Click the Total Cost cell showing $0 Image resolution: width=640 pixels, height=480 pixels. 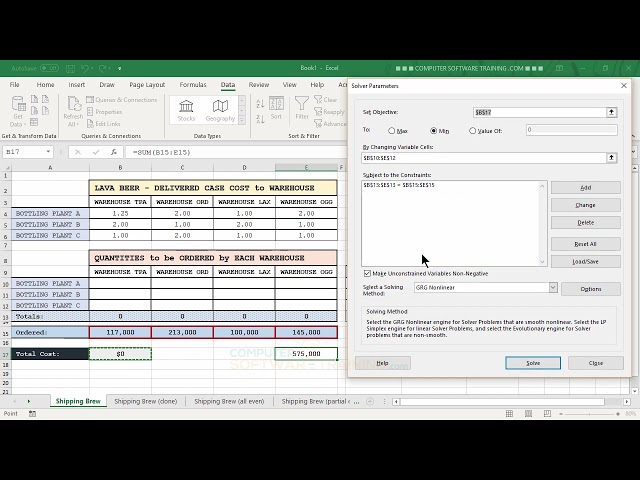[x=120, y=354]
